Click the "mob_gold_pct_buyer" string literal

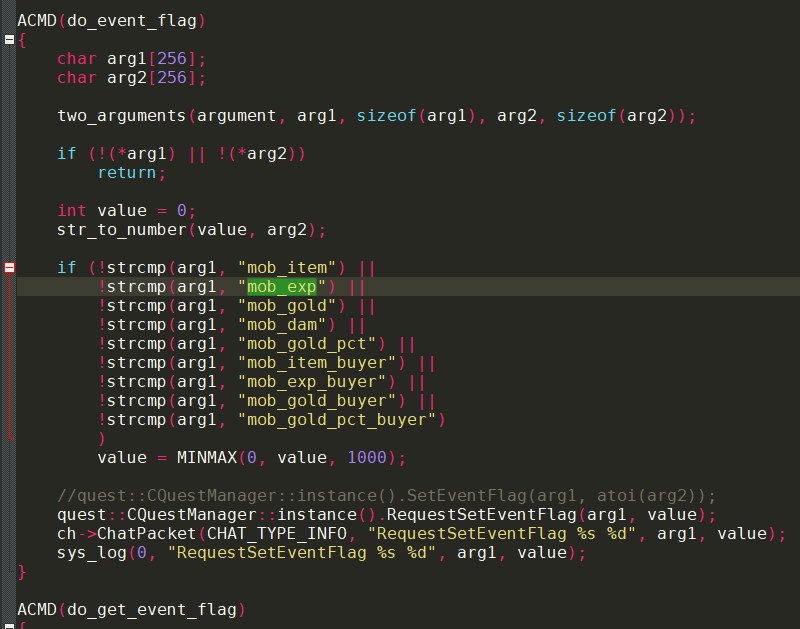coord(337,420)
